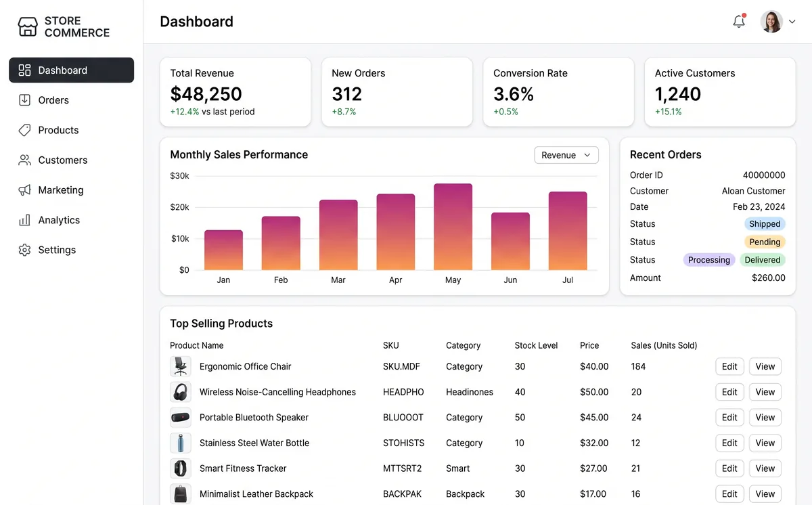Click the Marketing megaphone icon
This screenshot has height=505, width=812.
click(x=25, y=190)
